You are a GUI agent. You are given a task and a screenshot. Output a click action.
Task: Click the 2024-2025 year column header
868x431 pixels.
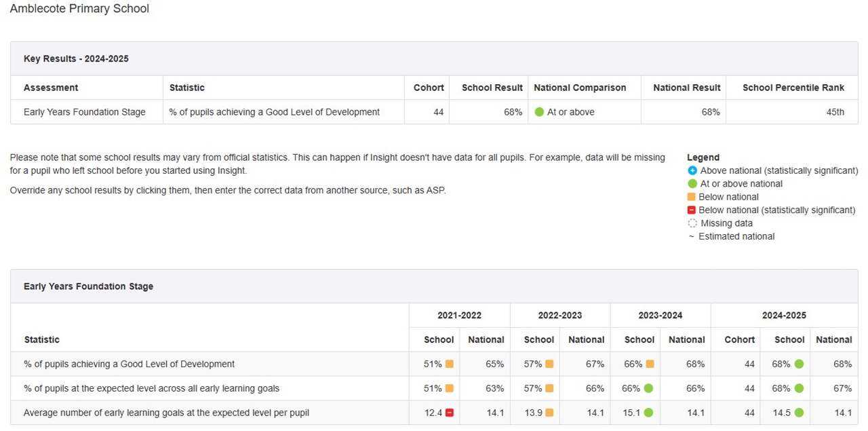tap(784, 315)
